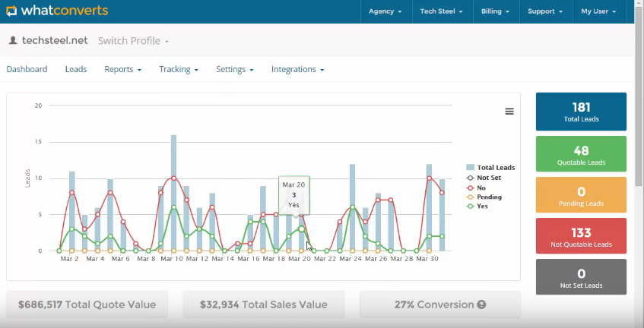Screen dimensions: 644x328
Task: Go to the Dashboard tab
Action: coord(27,69)
